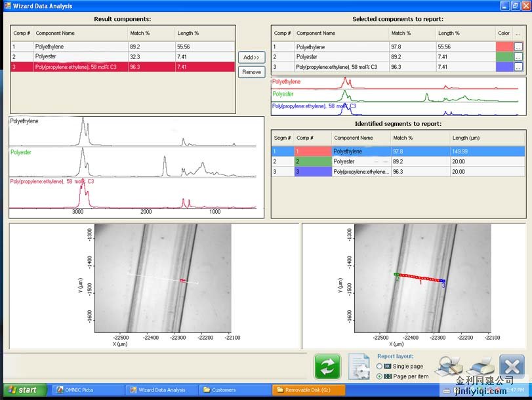This screenshot has height=400, width=532.
Task: Select Single page report layout
Action: (x=380, y=366)
